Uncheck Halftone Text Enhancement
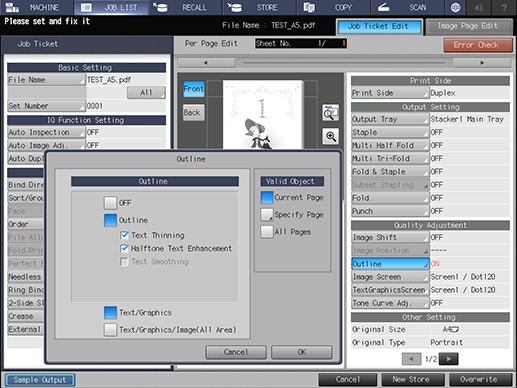Image resolution: width=517 pixels, height=388 pixels. point(125,248)
